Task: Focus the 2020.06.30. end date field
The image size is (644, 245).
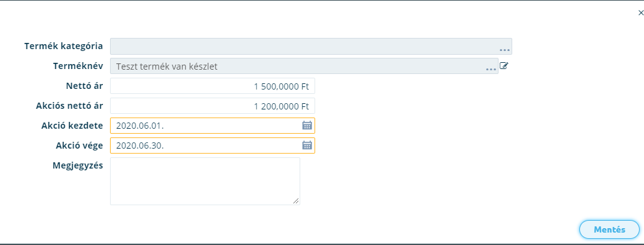Action: (x=213, y=145)
